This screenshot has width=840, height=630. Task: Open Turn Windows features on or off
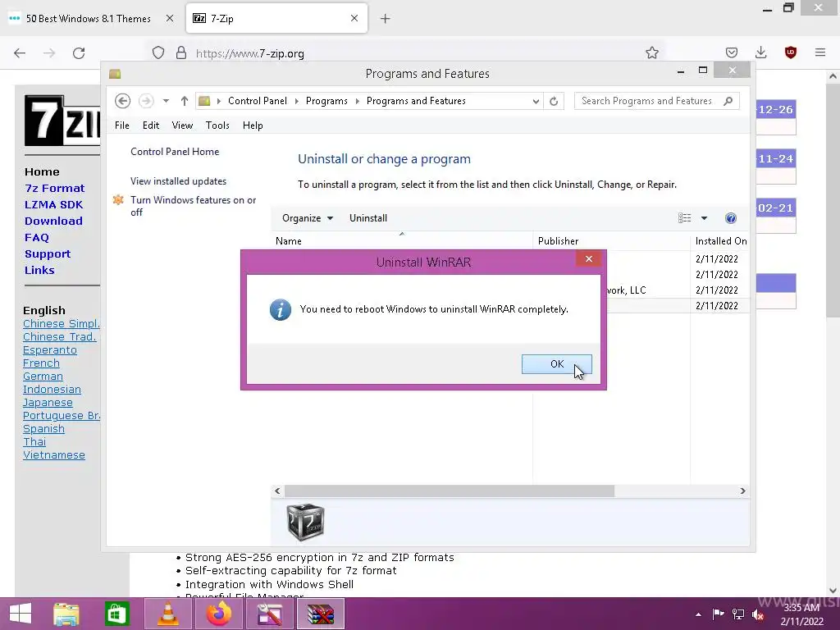point(193,206)
